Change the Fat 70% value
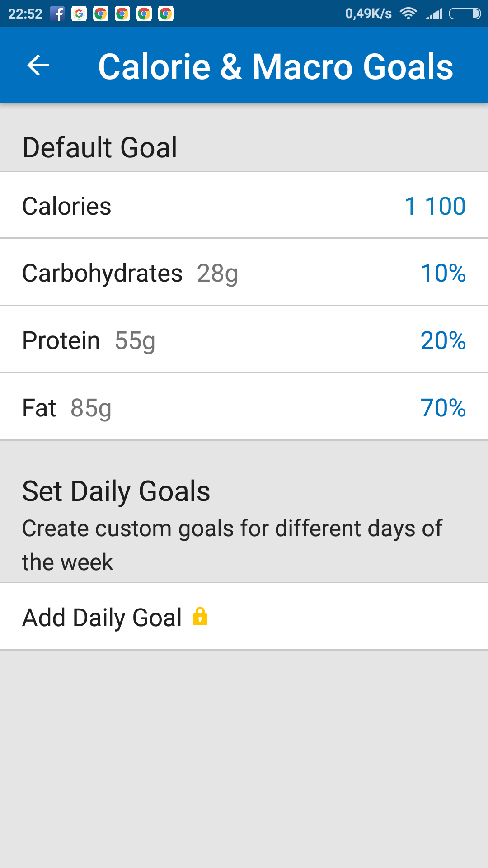Viewport: 488px width, 868px height. tap(443, 408)
